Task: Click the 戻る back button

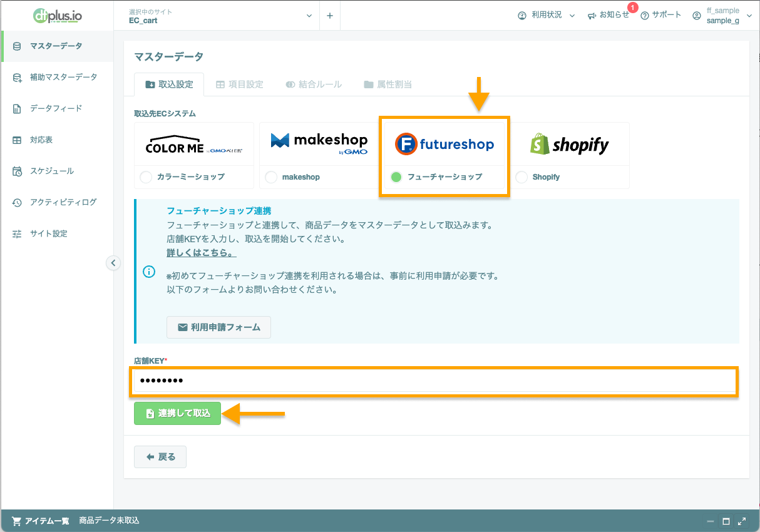Action: 160,457
